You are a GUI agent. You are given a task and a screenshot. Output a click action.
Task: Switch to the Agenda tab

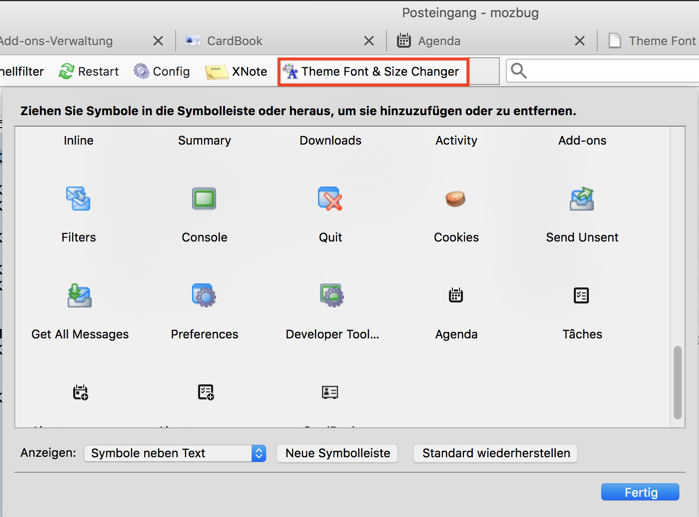pos(438,41)
